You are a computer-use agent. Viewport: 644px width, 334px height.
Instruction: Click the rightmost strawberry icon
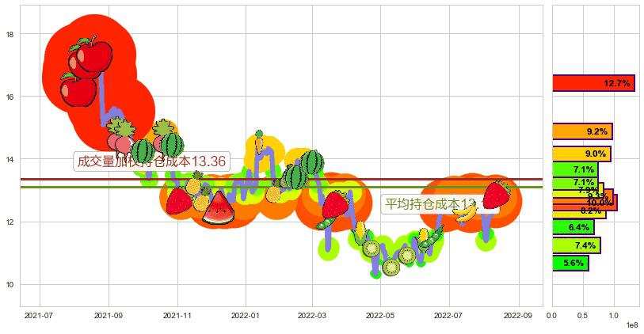pyautogui.click(x=497, y=194)
